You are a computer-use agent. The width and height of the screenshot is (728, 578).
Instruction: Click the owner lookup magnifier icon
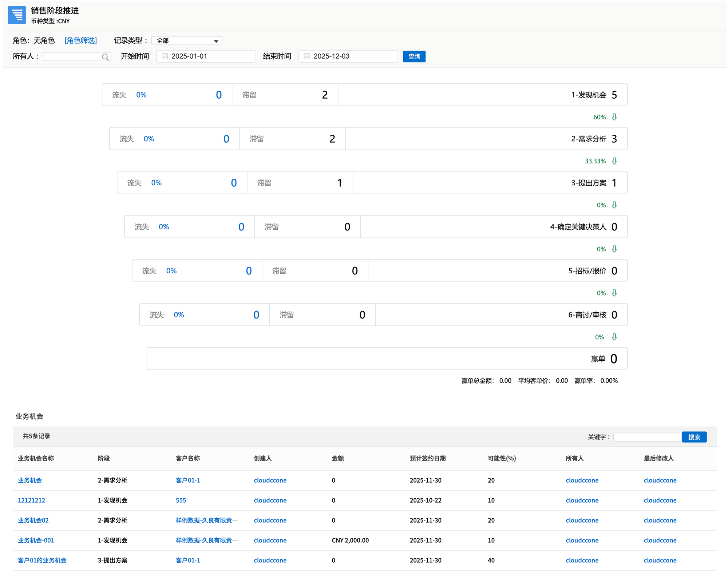105,57
